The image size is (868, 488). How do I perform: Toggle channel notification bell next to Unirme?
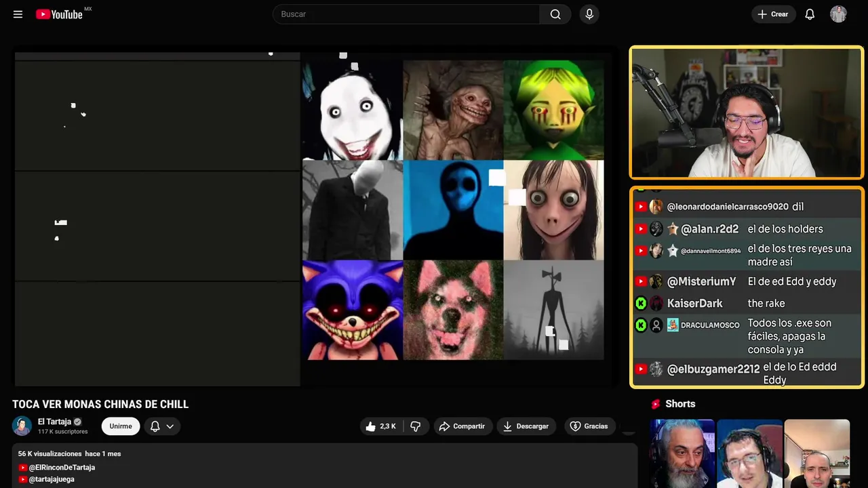[x=155, y=426]
